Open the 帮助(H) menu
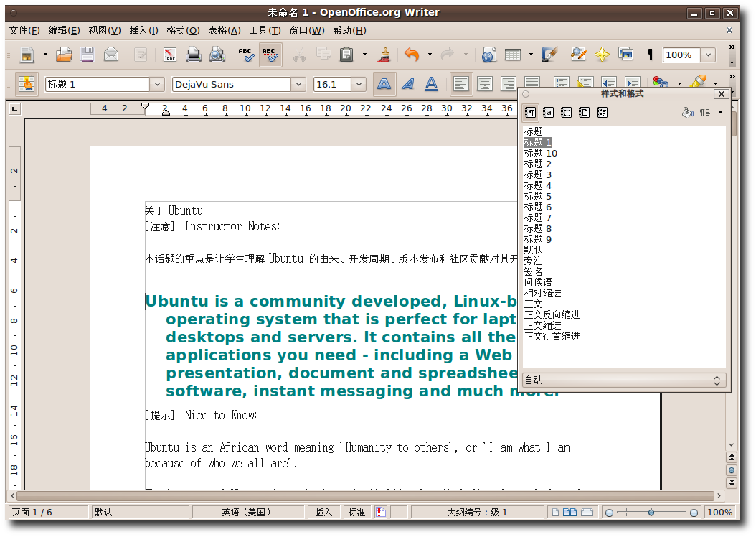 (x=349, y=30)
